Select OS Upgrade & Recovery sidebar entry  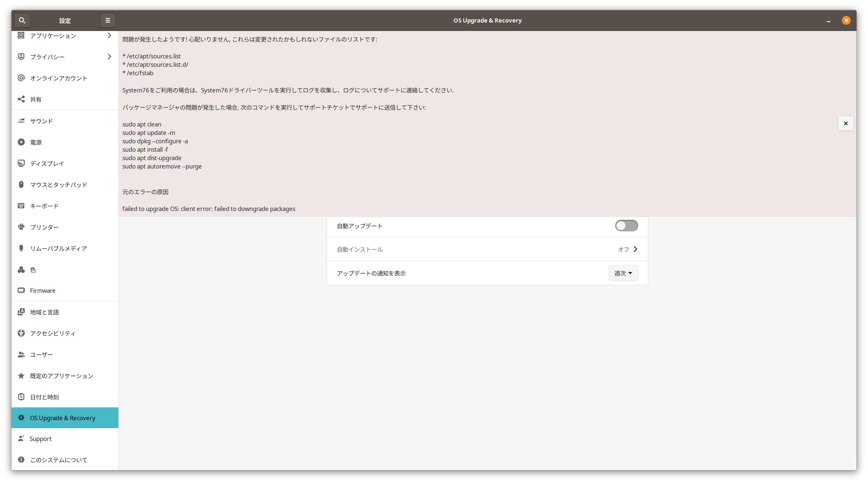coord(63,418)
